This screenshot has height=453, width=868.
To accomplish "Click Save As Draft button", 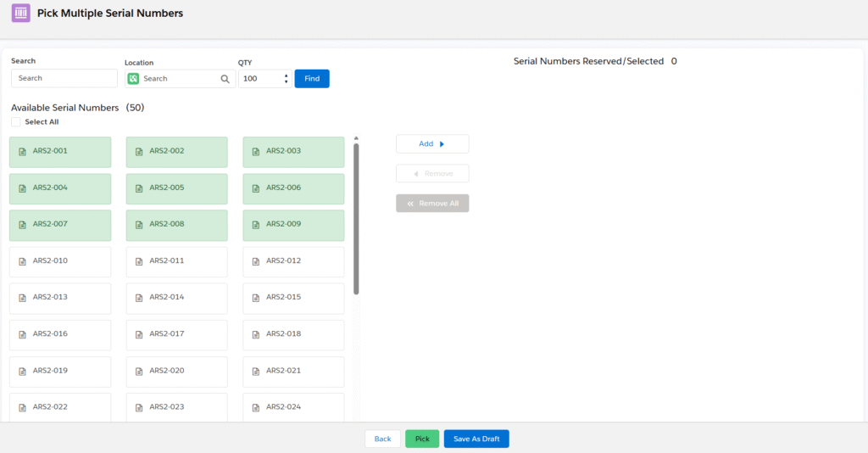I will pyautogui.click(x=476, y=439).
